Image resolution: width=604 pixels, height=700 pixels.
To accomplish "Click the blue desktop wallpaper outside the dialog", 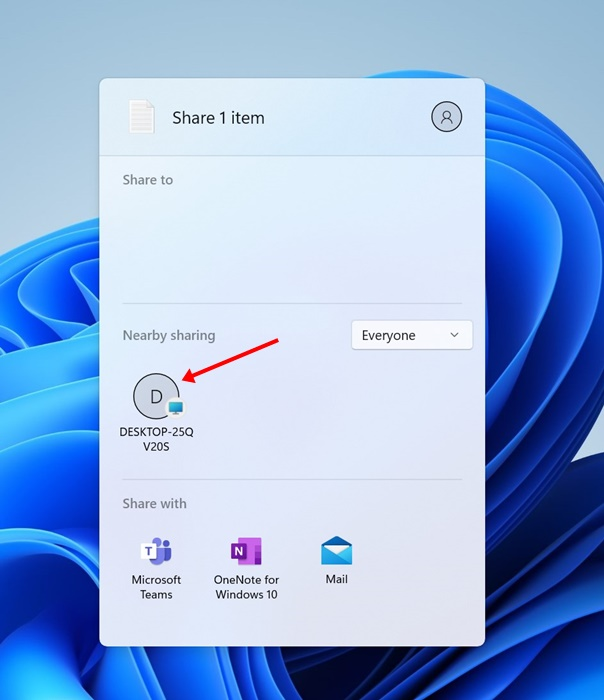I will 545,400.
